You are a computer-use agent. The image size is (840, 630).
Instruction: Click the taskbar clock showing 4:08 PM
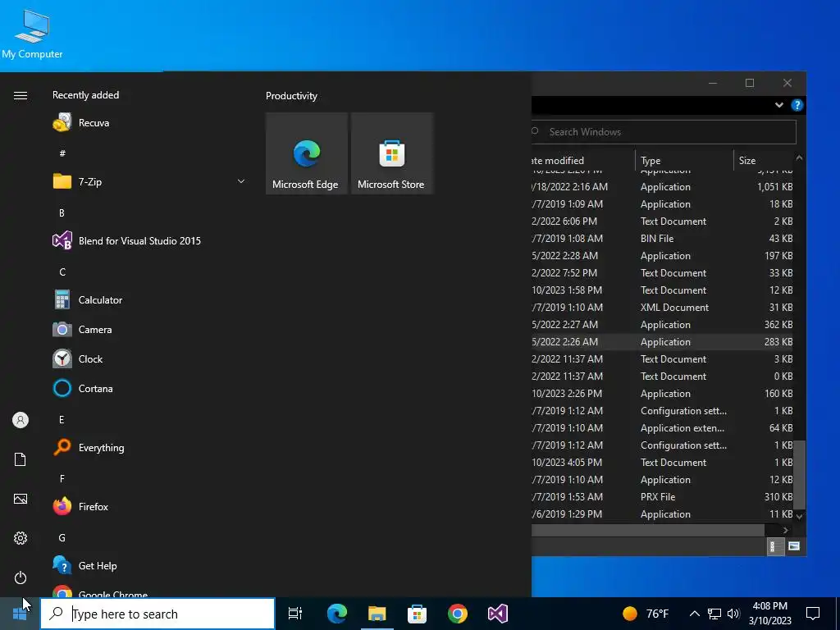click(769, 614)
